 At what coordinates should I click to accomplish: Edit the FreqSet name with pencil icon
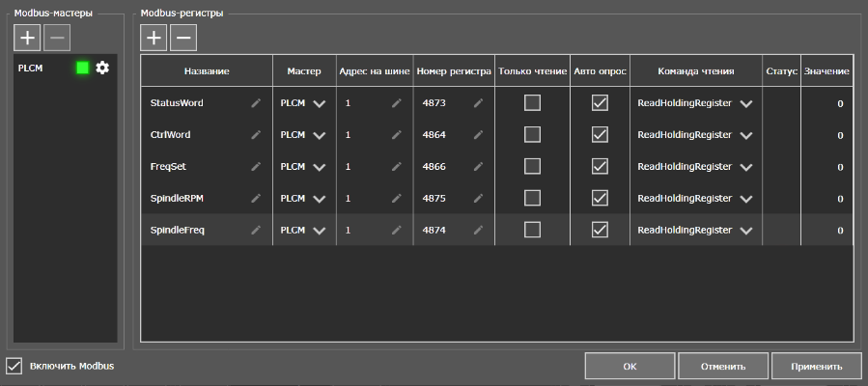pyautogui.click(x=256, y=167)
